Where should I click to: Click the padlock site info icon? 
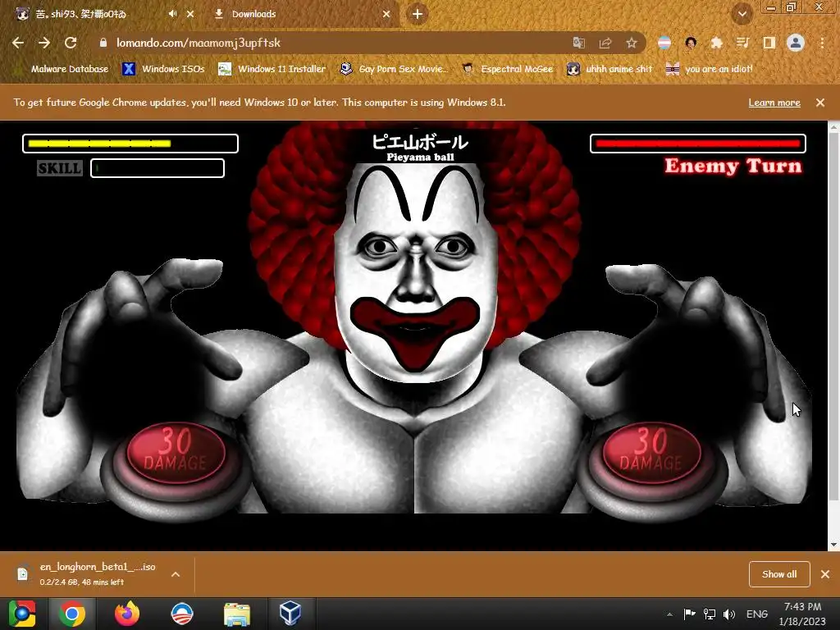click(103, 43)
